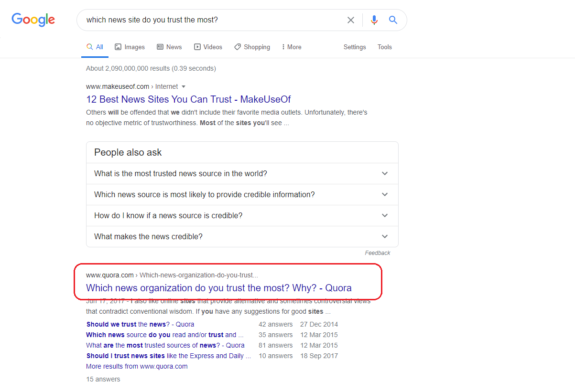Click the '27 Dec 2014' date text
Viewport: 575px width, 392px height.
(319, 324)
